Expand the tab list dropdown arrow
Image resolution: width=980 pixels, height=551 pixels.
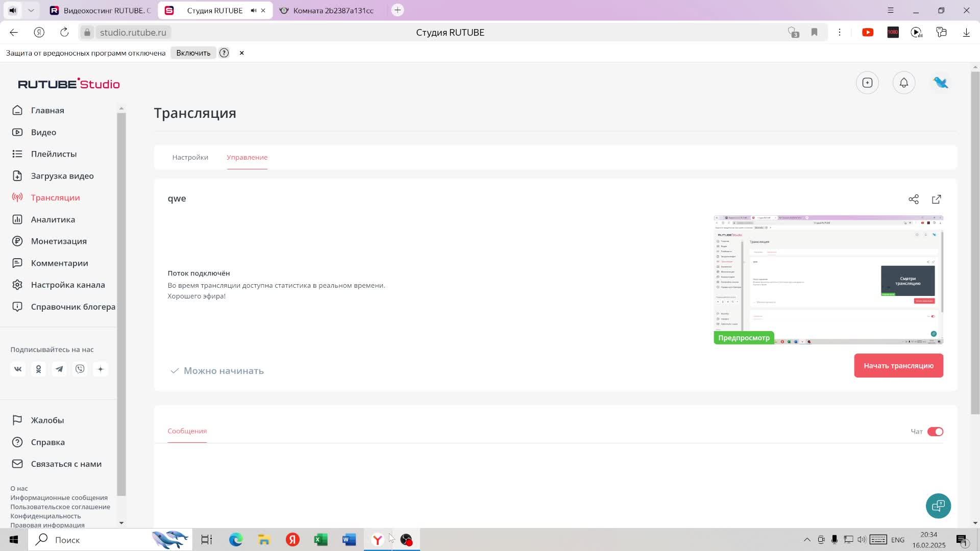pyautogui.click(x=31, y=10)
